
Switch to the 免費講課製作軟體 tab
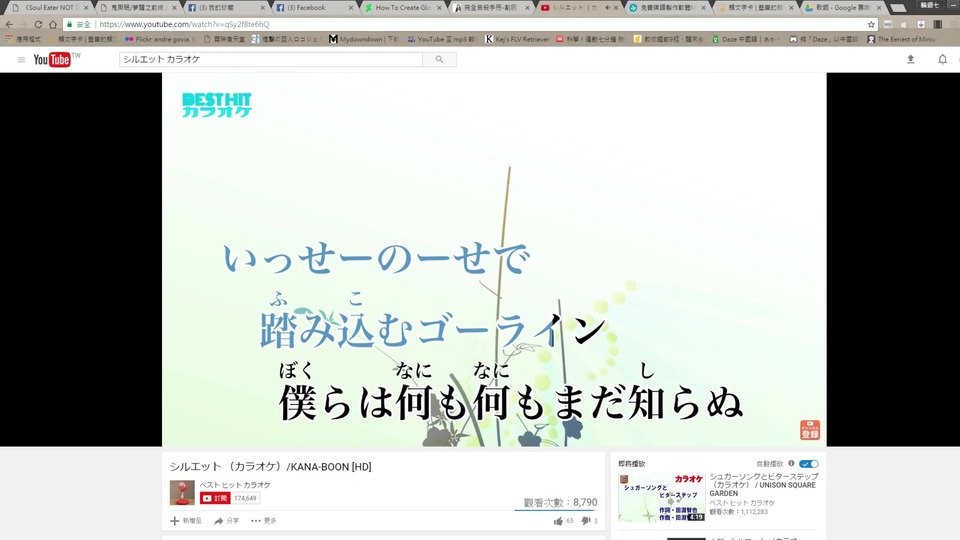click(x=666, y=8)
